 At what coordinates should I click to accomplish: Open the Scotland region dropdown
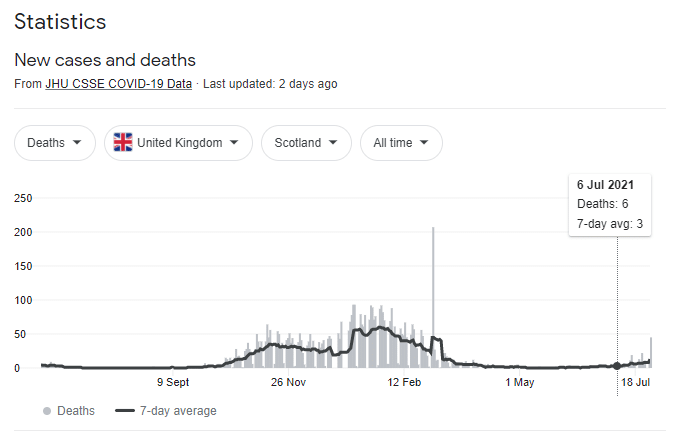(x=306, y=143)
